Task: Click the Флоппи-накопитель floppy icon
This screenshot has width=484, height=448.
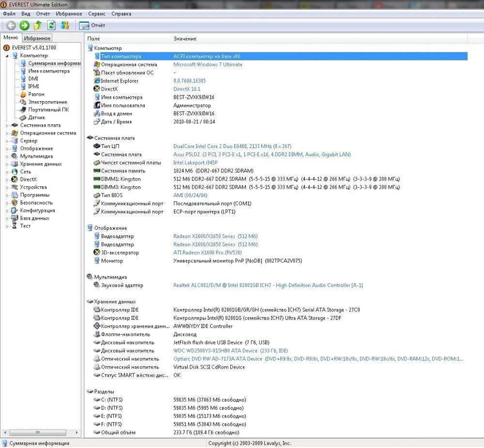Action: 97,334
